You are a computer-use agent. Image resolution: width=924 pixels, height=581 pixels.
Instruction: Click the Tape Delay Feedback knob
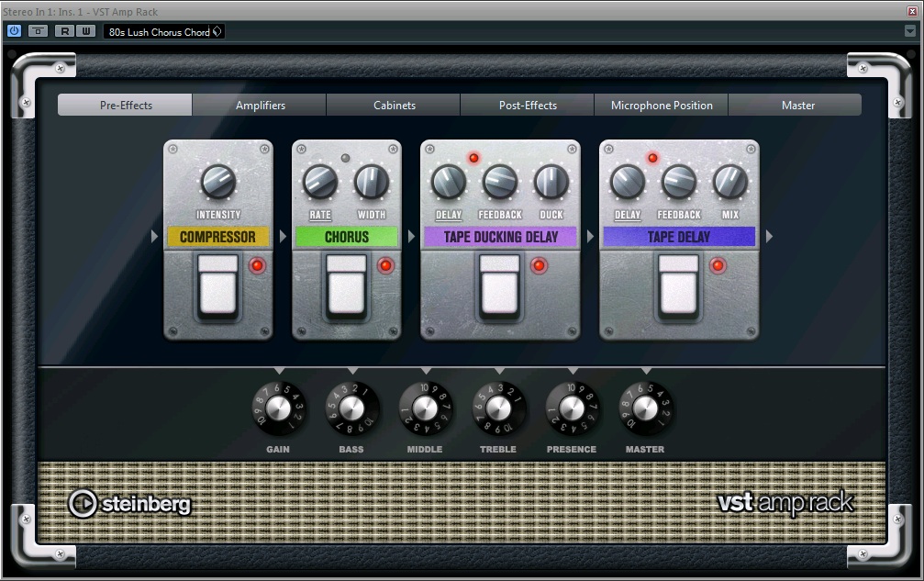coord(679,182)
